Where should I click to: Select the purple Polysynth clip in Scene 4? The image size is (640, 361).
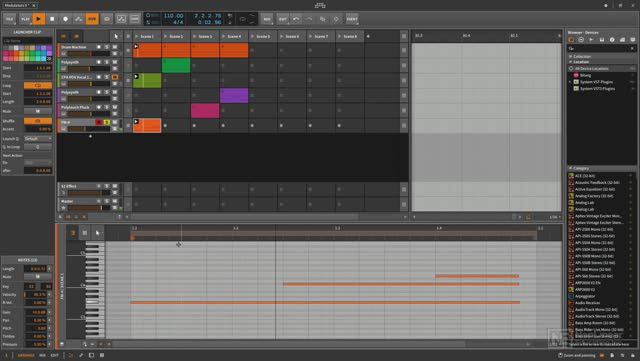[x=234, y=96]
